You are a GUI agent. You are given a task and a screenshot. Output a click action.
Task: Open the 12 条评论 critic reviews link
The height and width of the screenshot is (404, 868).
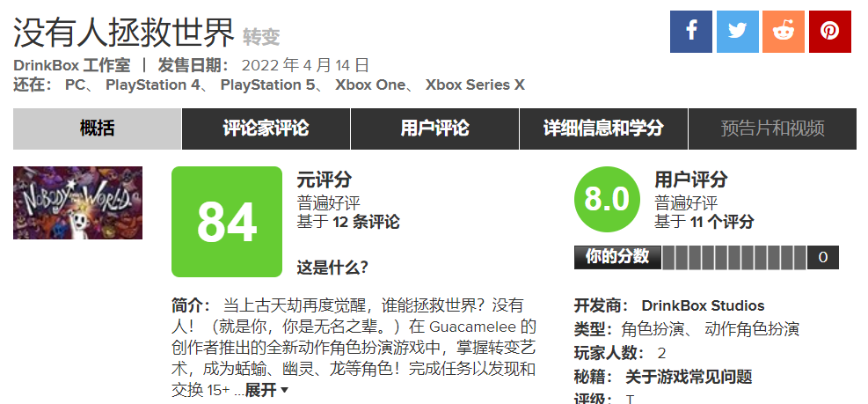pyautogui.click(x=366, y=222)
